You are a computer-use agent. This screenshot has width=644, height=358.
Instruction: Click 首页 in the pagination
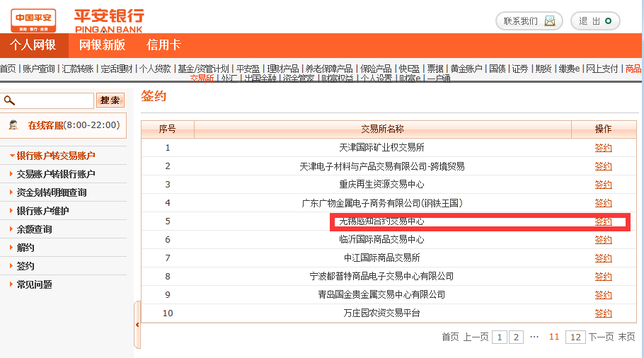[x=450, y=337]
